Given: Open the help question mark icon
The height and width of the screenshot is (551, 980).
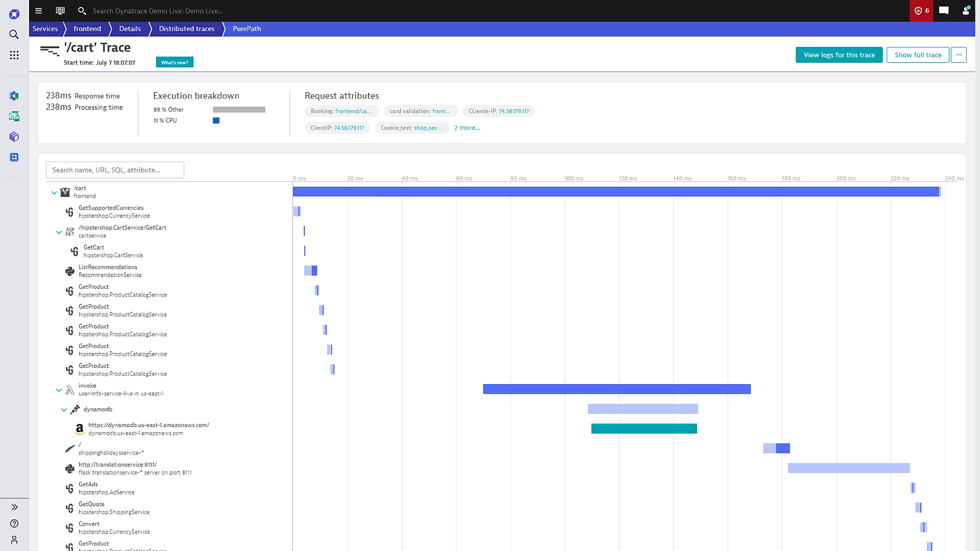Looking at the screenshot, I should (14, 523).
